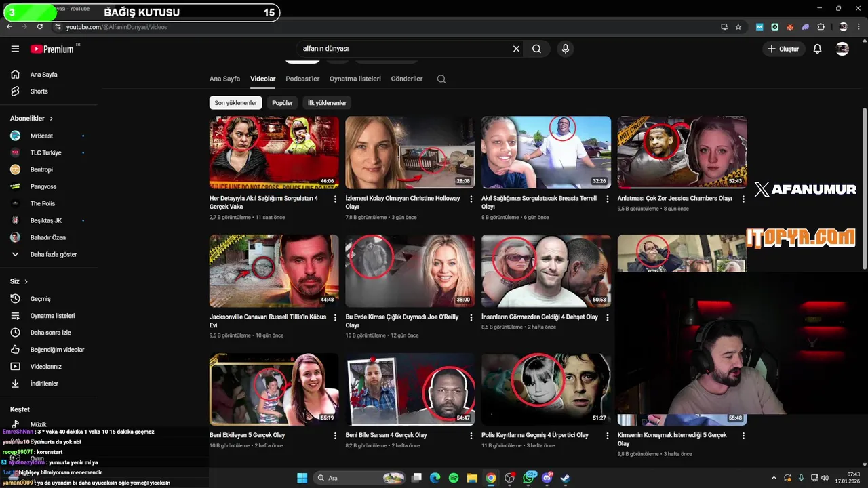
Task: Click title Jacksonville Canavarı Russell Tillis'in Kâbus Evi
Action: (268, 321)
